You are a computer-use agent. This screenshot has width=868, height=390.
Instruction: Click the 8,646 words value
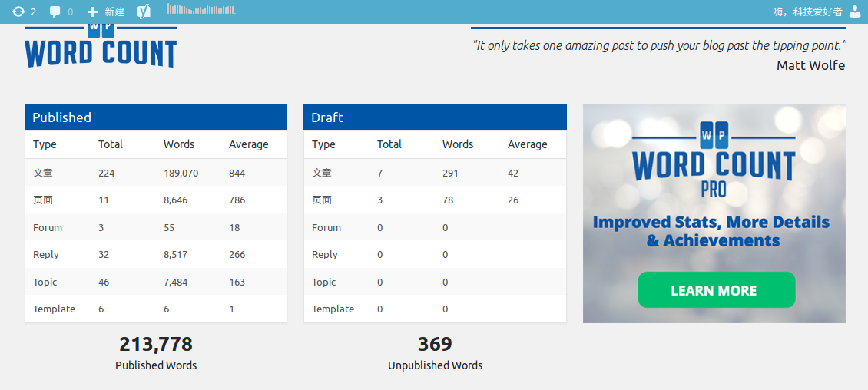175,200
